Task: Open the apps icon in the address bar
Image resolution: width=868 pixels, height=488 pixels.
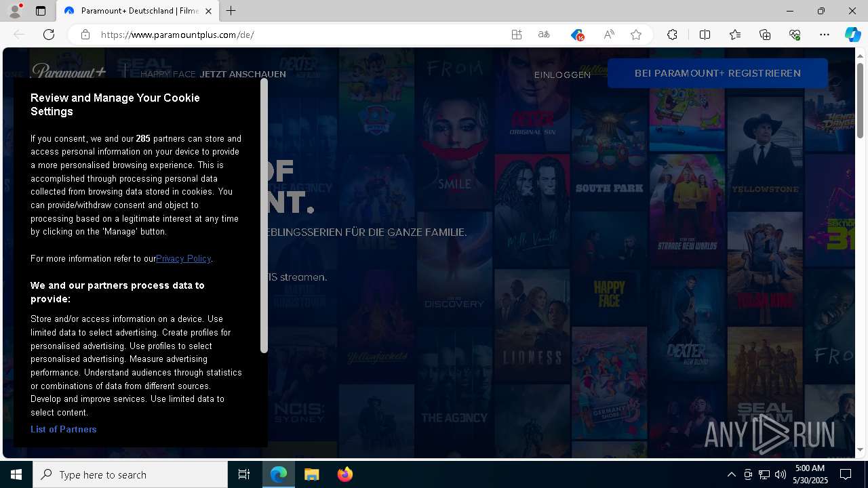Action: pos(517,35)
